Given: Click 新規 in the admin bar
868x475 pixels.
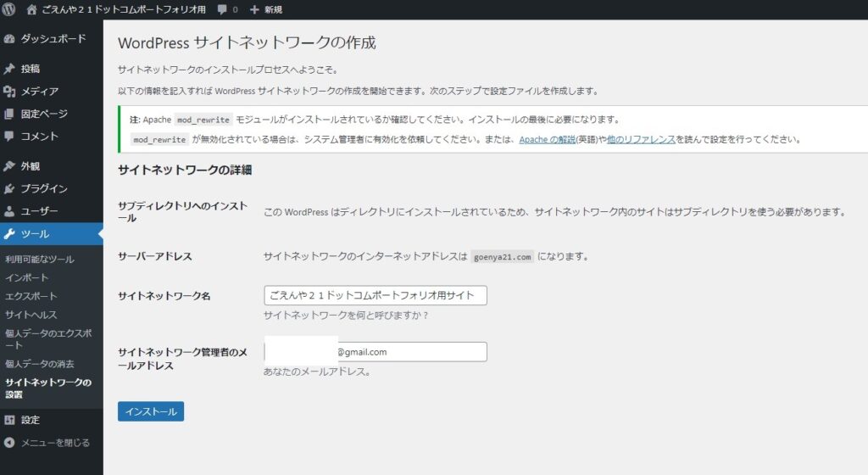Looking at the screenshot, I should [x=273, y=9].
